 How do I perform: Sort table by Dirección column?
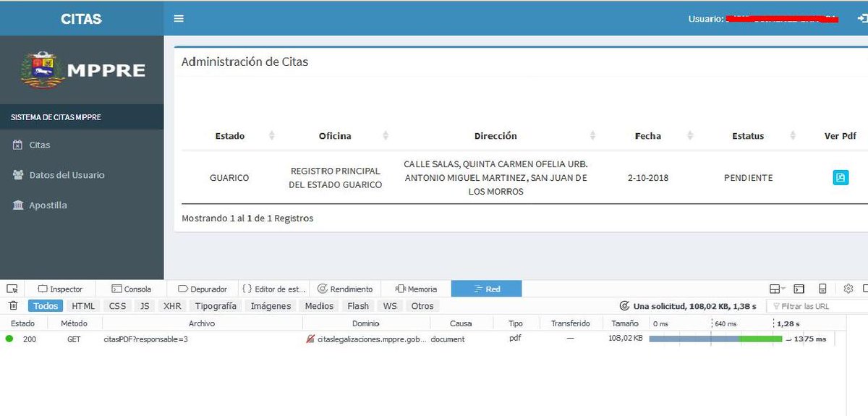coord(495,136)
